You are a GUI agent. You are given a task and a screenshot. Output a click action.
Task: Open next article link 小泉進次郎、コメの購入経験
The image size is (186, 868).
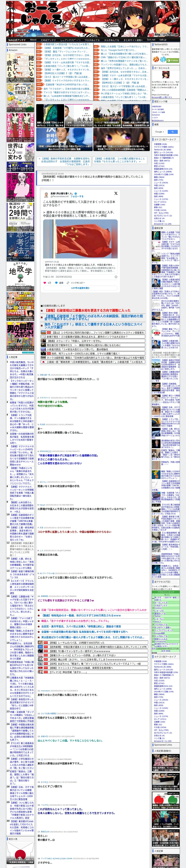(120, 160)
